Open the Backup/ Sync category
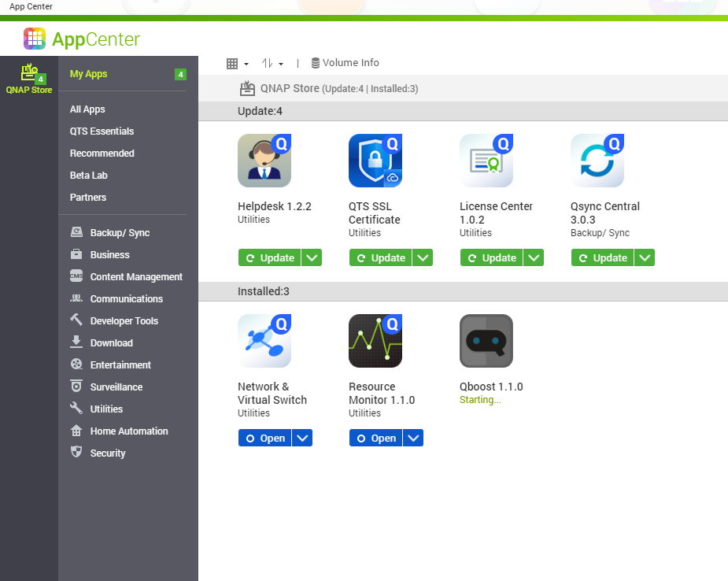 tap(120, 233)
